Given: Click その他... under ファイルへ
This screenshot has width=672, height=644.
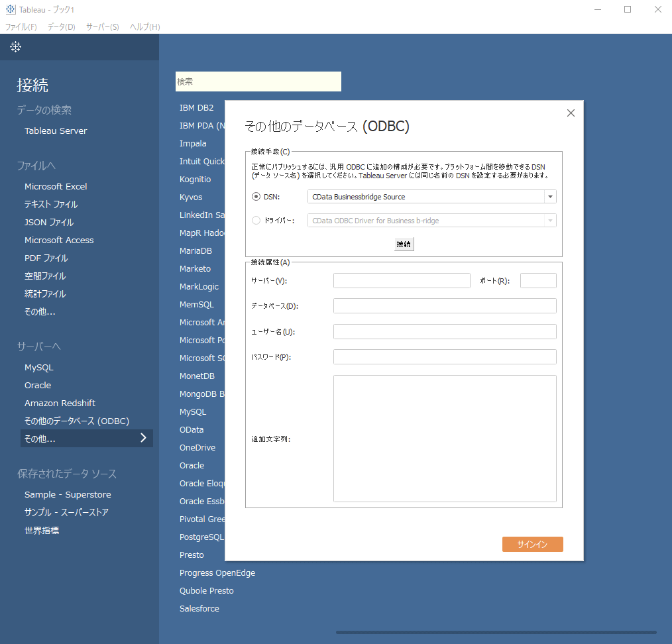Looking at the screenshot, I should pyautogui.click(x=40, y=311).
